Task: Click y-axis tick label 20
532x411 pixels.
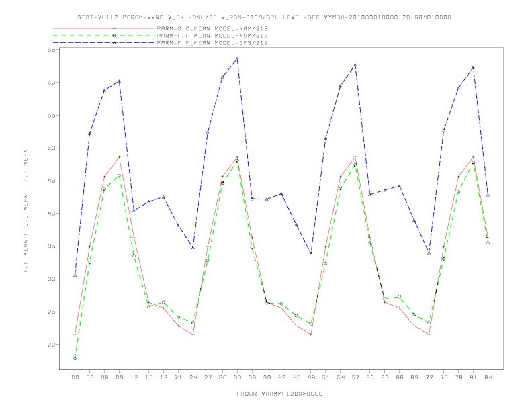Action: [51, 345]
